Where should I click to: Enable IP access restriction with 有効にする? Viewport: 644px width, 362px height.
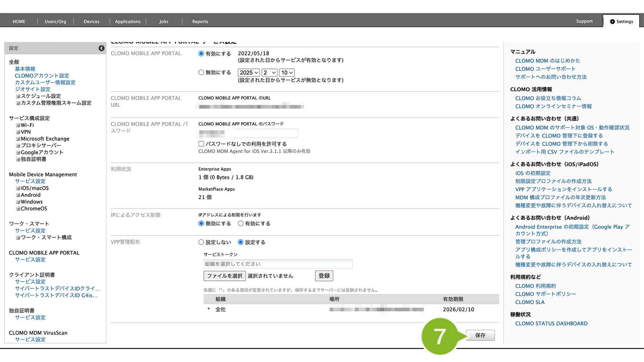click(241, 224)
